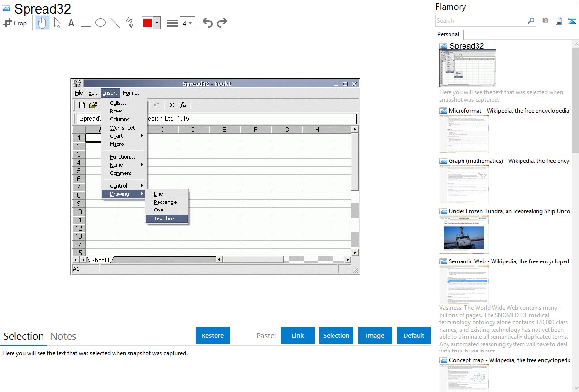Open the Graph (mathematics) snapshot thumbnail

(464, 184)
